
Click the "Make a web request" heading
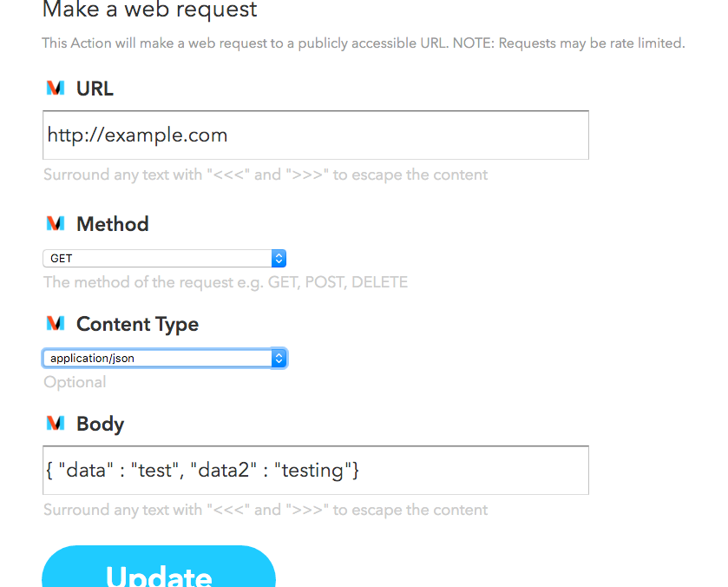point(150,10)
